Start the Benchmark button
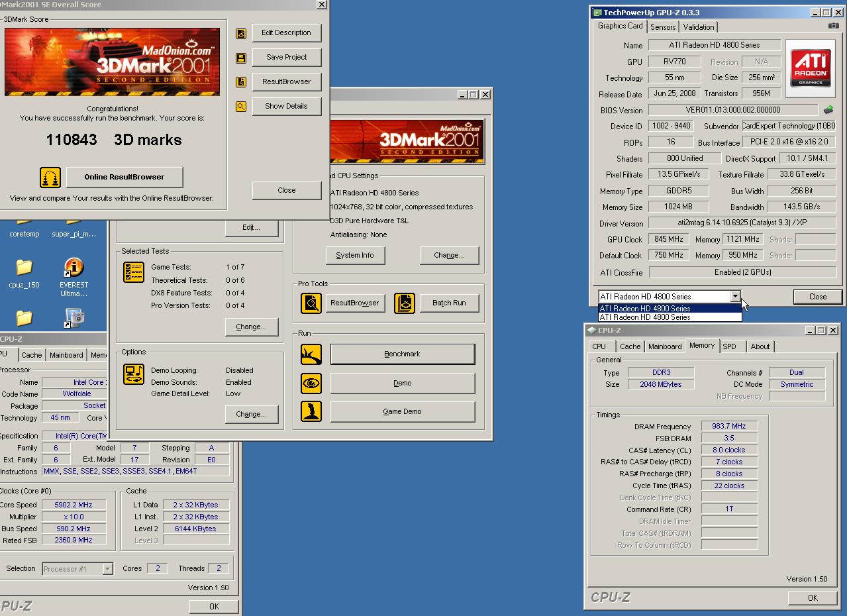The height and width of the screenshot is (616, 847). tap(403, 354)
